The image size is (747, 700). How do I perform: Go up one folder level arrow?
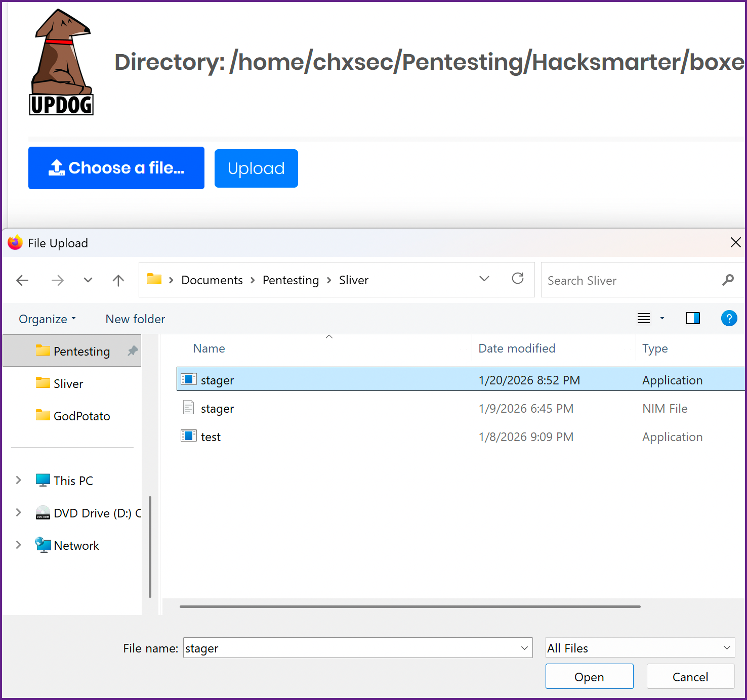tap(118, 280)
